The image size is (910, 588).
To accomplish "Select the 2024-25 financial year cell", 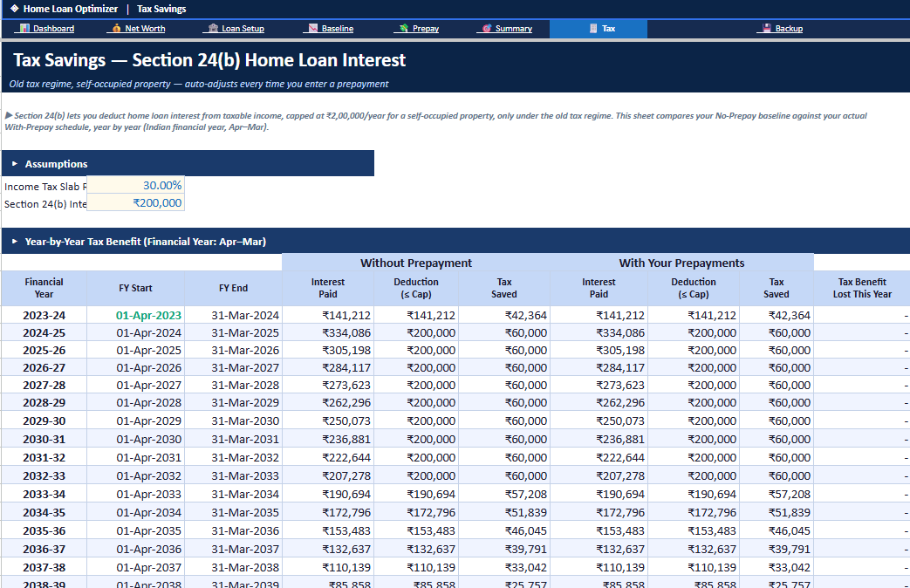I will click(44, 332).
